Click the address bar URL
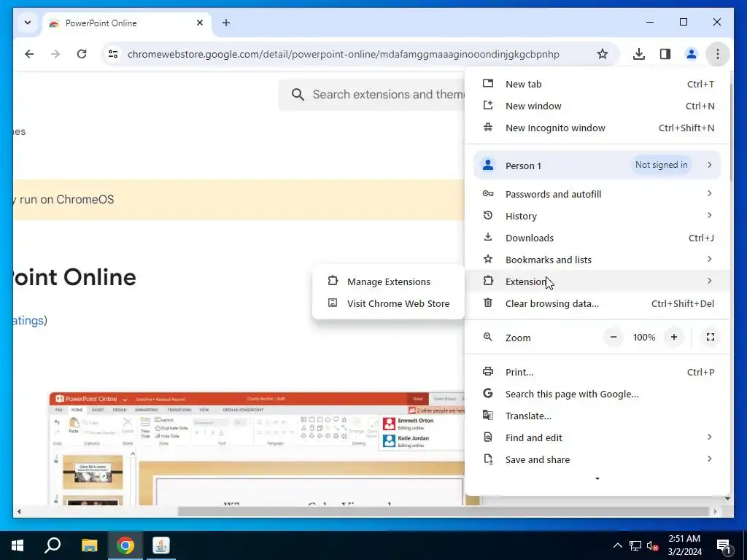 343,54
